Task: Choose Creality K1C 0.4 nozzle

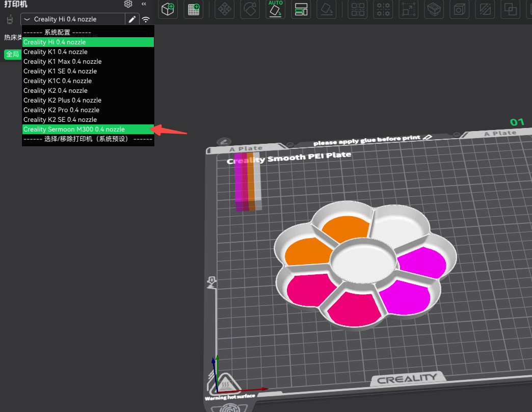Action: point(88,81)
